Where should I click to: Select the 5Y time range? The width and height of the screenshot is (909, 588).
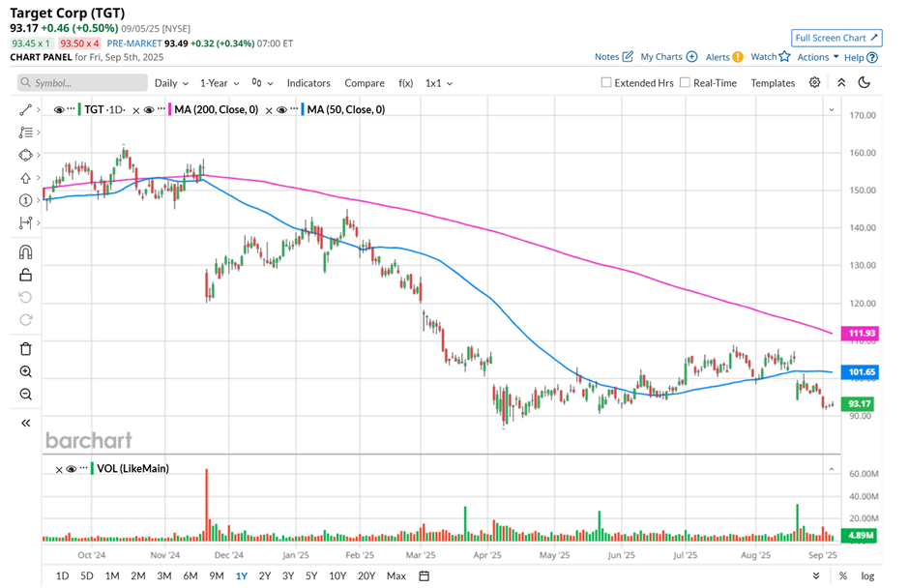(311, 575)
